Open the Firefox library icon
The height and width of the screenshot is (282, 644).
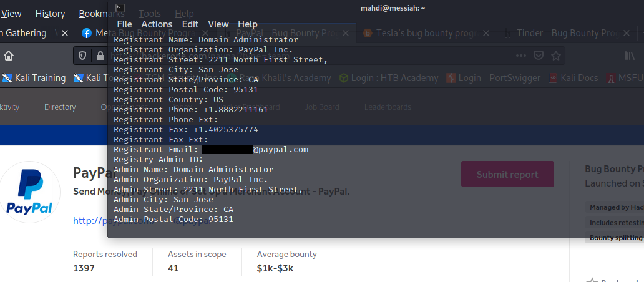[630, 56]
